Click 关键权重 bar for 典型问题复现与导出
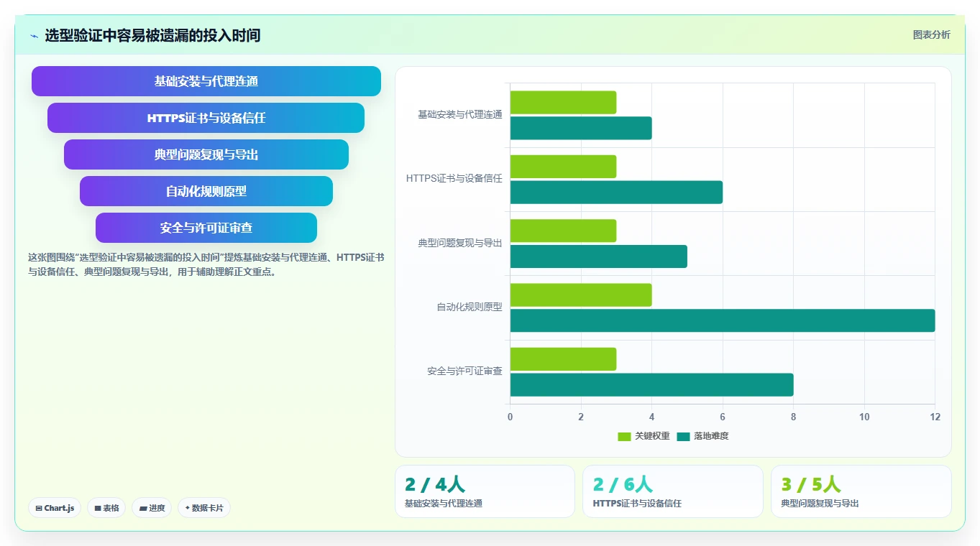Screen dimensions: 980x546 pos(563,231)
